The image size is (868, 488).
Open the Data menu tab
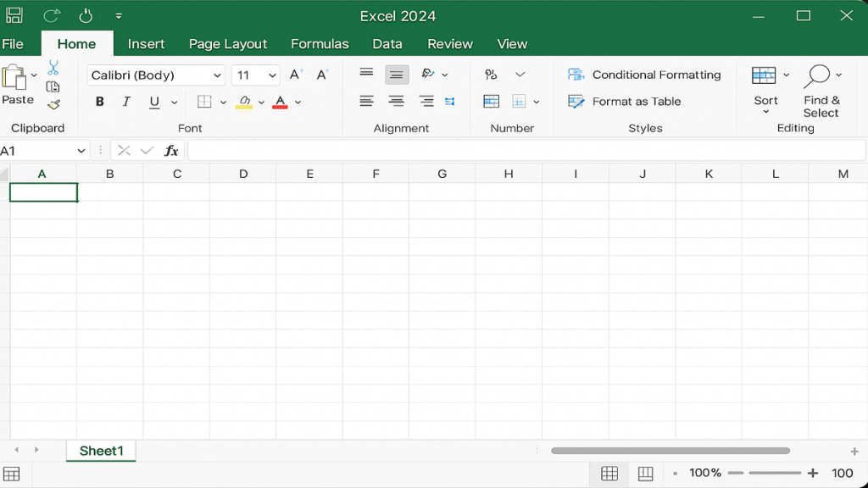[387, 43]
